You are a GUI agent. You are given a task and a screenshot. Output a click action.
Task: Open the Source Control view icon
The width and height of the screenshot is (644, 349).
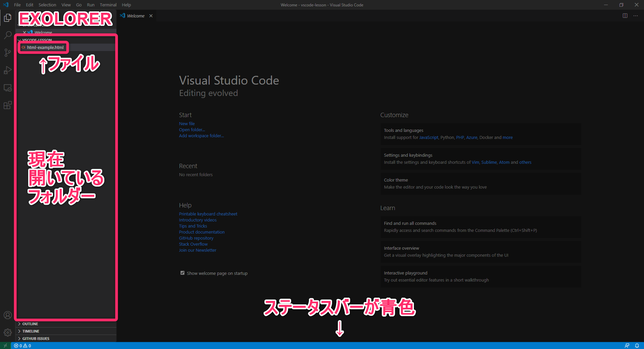pyautogui.click(x=7, y=53)
